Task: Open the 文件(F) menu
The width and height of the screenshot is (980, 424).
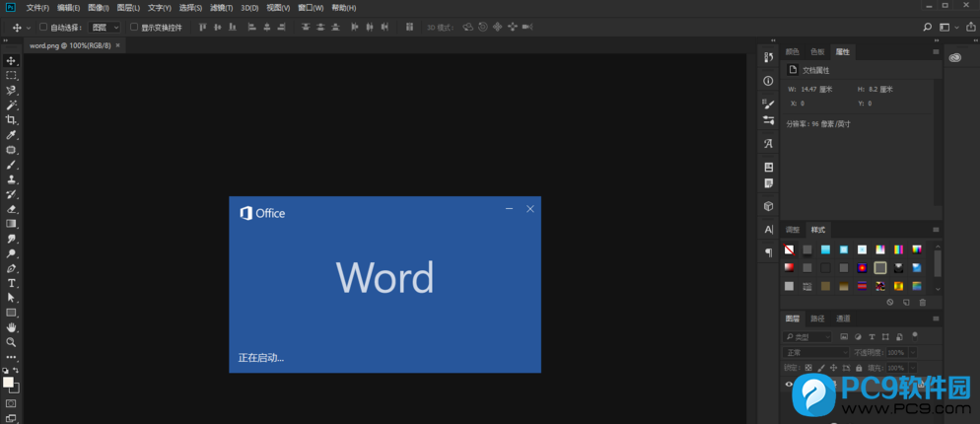Action: 37,8
